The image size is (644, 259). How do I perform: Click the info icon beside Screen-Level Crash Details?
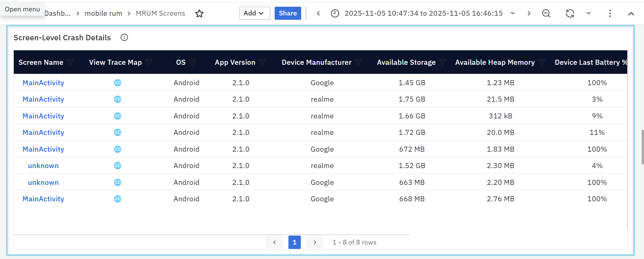(124, 38)
